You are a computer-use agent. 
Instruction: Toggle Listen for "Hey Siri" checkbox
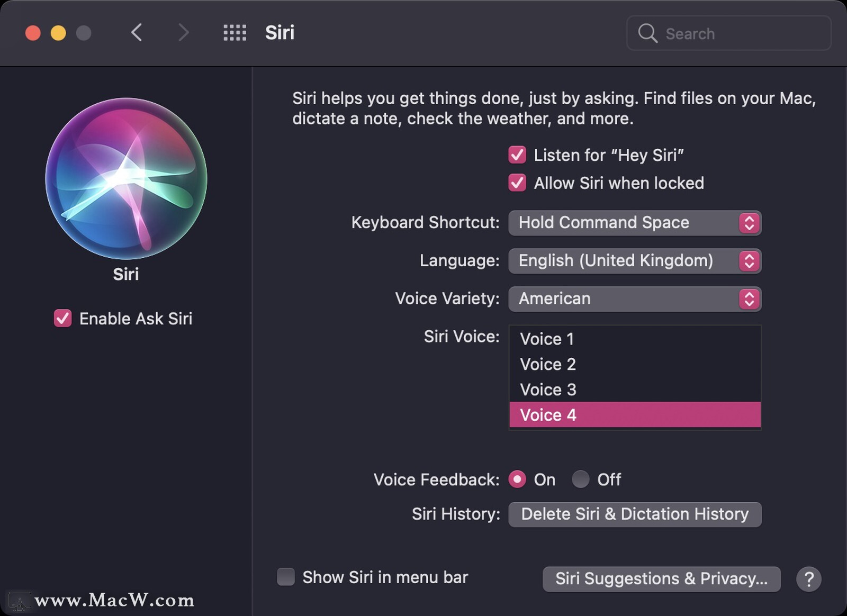(x=517, y=155)
